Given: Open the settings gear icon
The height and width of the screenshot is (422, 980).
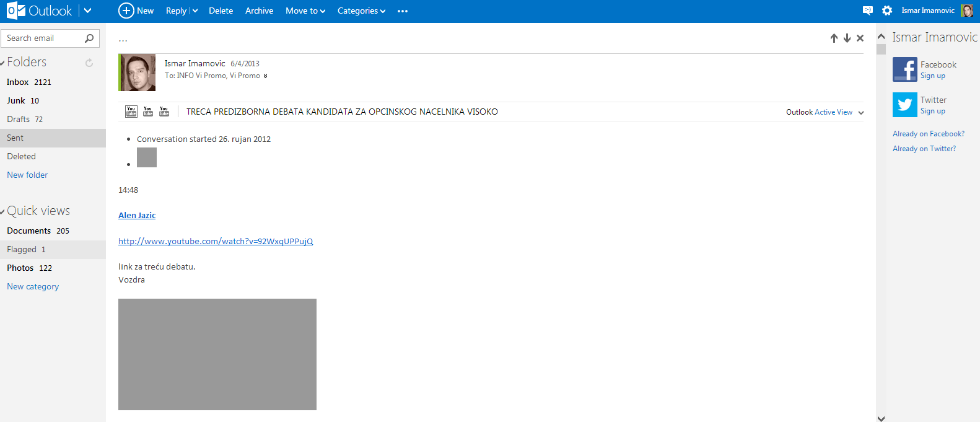Looking at the screenshot, I should [887, 11].
